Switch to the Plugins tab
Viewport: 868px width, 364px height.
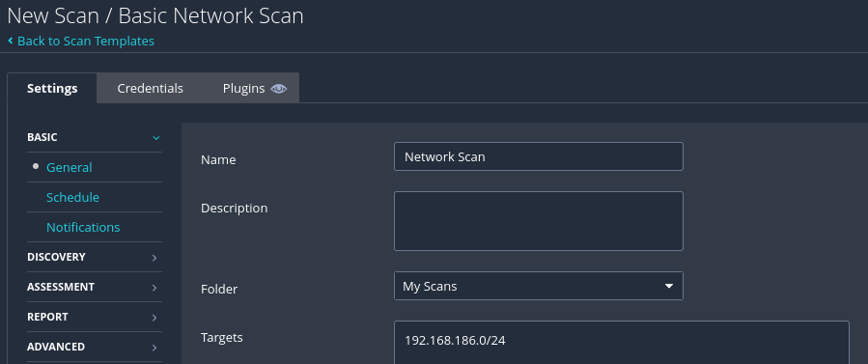pos(254,89)
